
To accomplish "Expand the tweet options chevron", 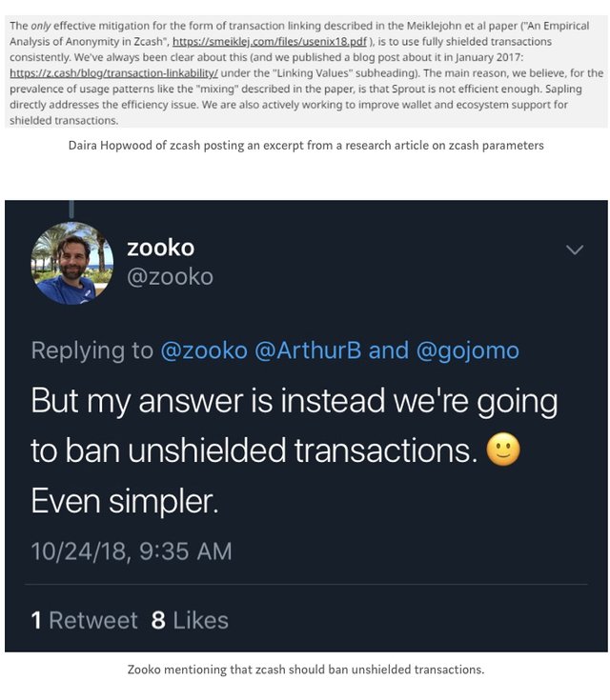I will tap(575, 250).
